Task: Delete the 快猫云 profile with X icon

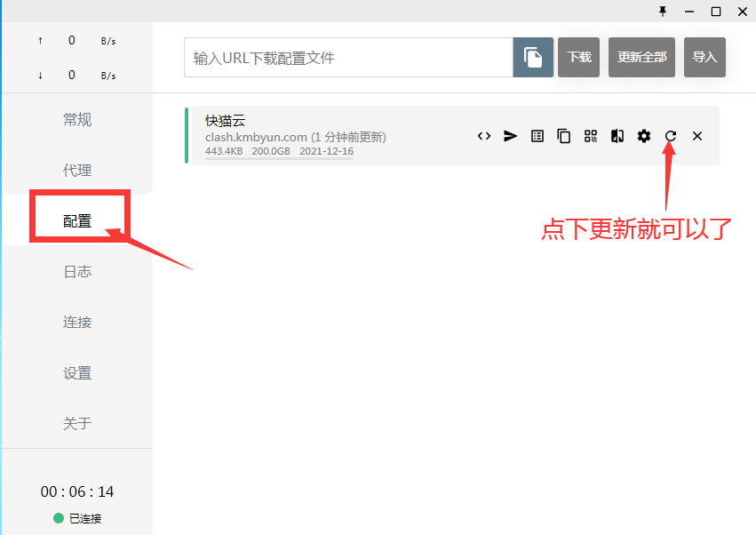Action: pos(697,136)
